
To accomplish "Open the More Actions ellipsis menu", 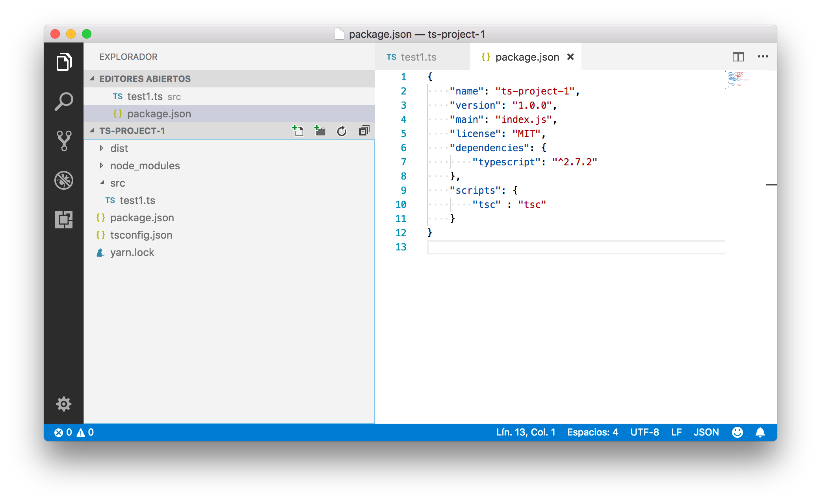I will pos(763,57).
